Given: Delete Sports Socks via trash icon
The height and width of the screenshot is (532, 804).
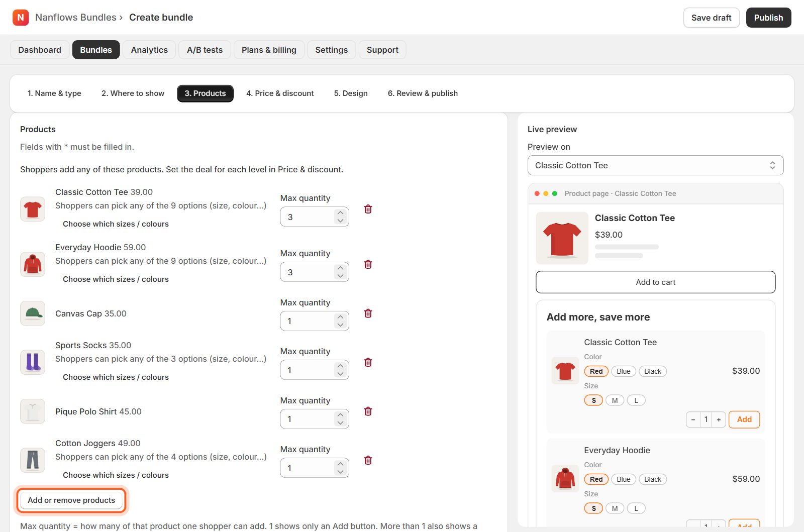Looking at the screenshot, I should click(x=368, y=362).
